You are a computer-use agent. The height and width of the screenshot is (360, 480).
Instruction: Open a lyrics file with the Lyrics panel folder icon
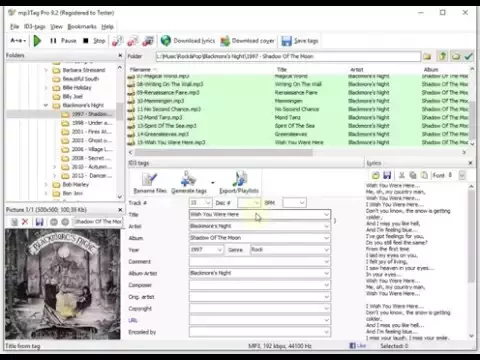coord(376,175)
